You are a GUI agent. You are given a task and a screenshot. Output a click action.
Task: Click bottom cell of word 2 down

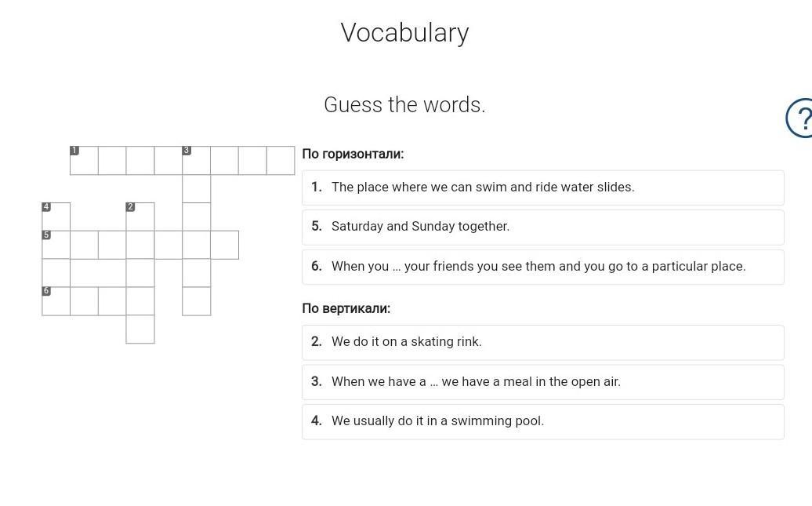(x=140, y=329)
